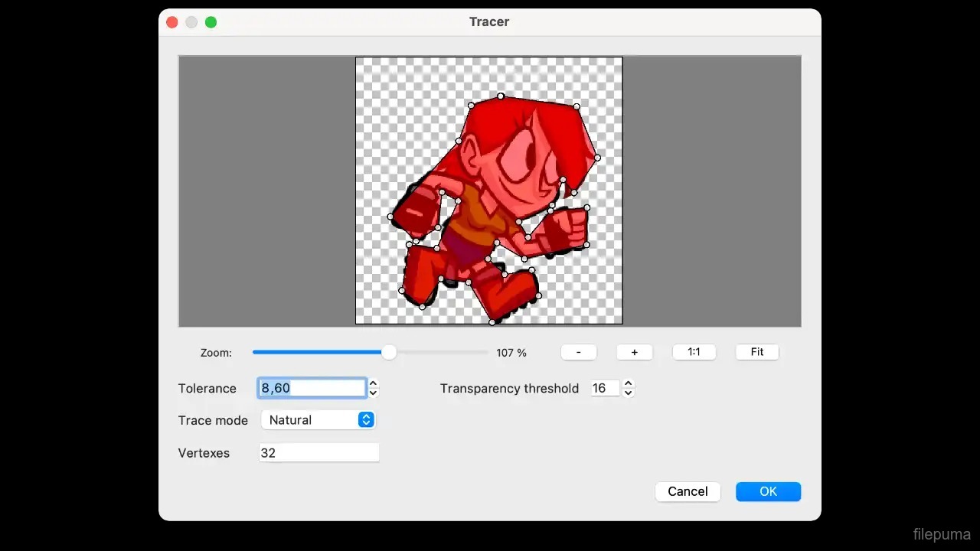Click the minus zoom out button

point(578,352)
